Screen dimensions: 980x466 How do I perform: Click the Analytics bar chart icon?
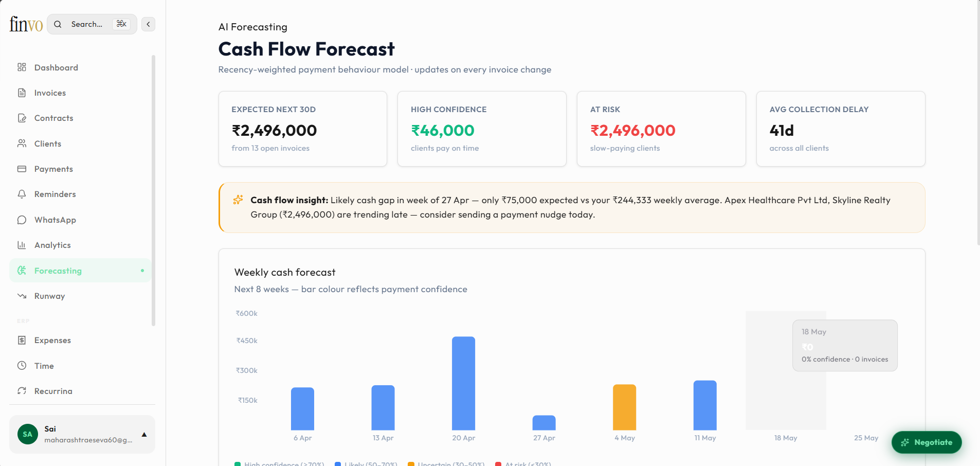[x=22, y=245]
